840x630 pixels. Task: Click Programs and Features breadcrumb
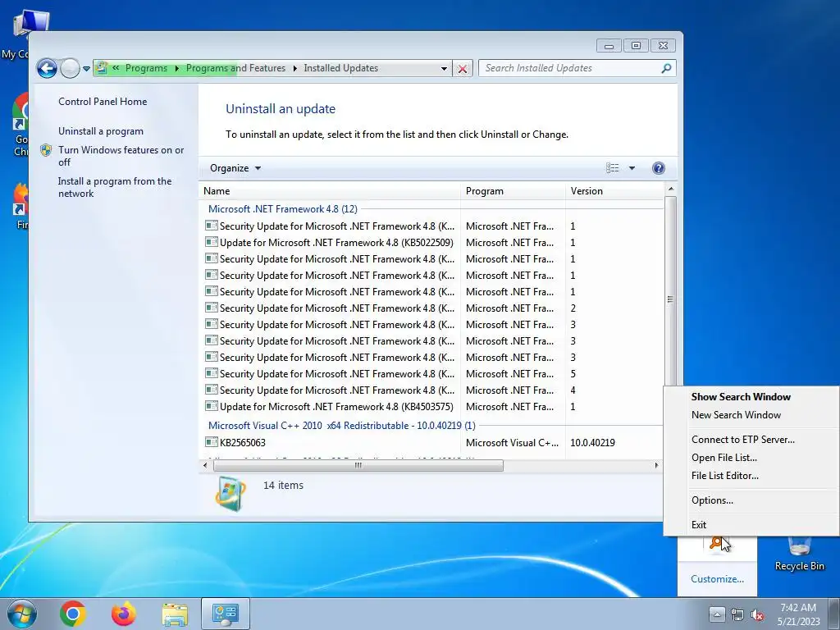[235, 68]
